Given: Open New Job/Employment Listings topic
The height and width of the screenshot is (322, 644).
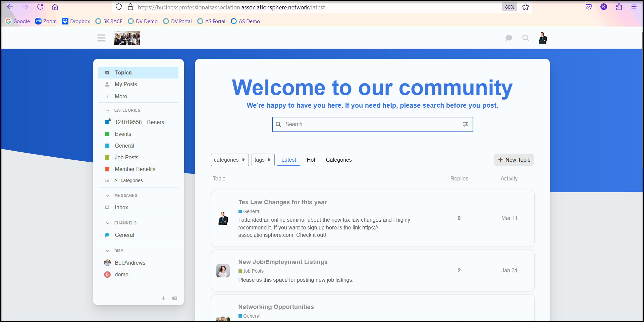Looking at the screenshot, I should pos(283,262).
